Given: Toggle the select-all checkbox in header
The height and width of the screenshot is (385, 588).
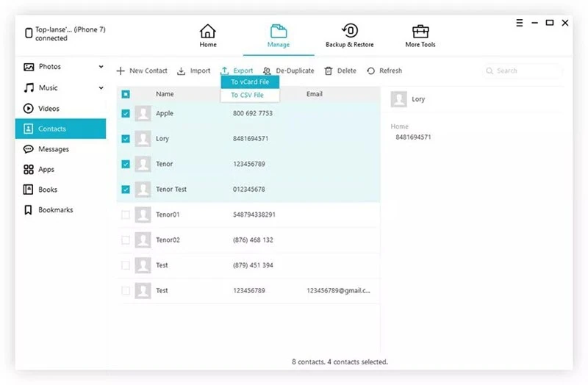Looking at the screenshot, I should pos(126,94).
